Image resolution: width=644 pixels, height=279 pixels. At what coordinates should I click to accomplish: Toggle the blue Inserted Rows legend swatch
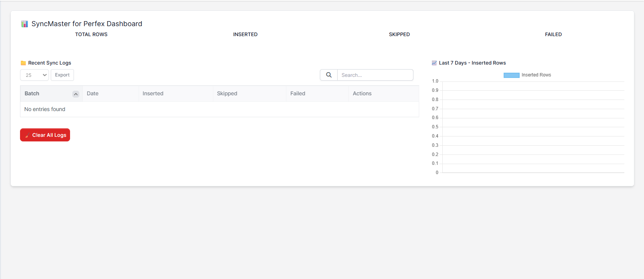[511, 75]
